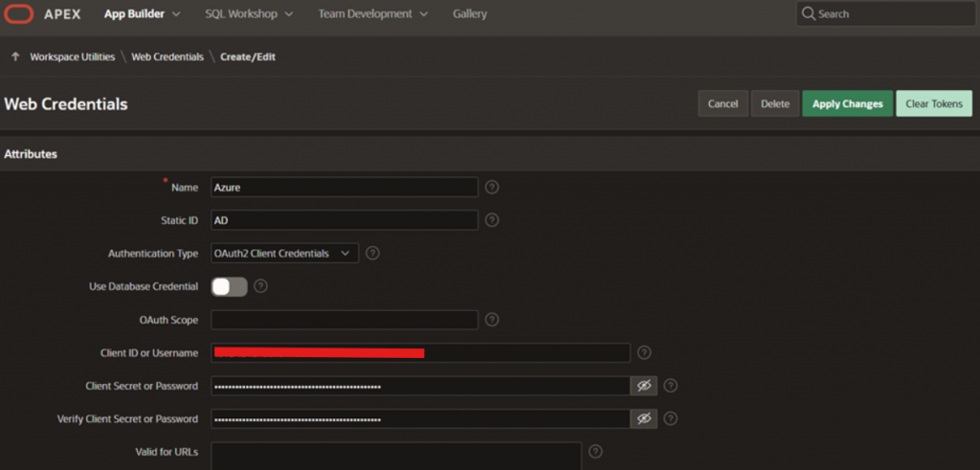Open the Authentication Type dropdown
The width and height of the screenshot is (980, 470).
(285, 253)
